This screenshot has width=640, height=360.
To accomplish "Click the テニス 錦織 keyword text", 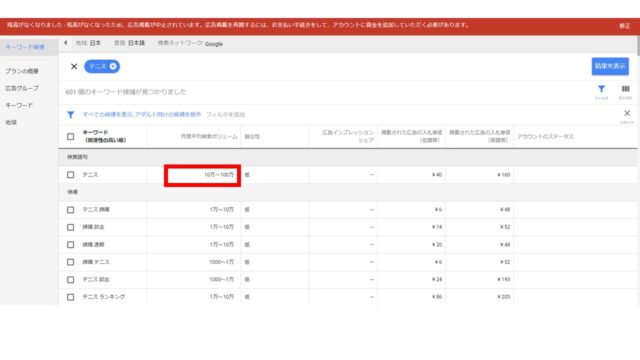I will point(96,210).
